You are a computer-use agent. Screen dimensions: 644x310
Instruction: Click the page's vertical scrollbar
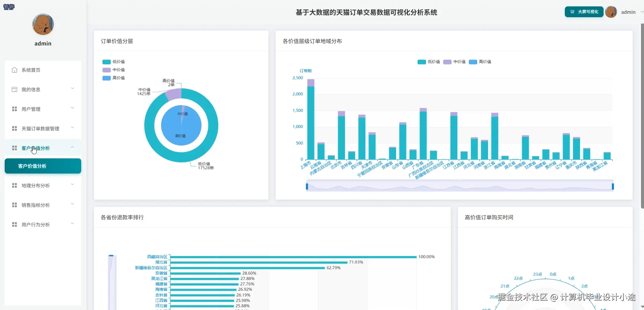pos(642,116)
